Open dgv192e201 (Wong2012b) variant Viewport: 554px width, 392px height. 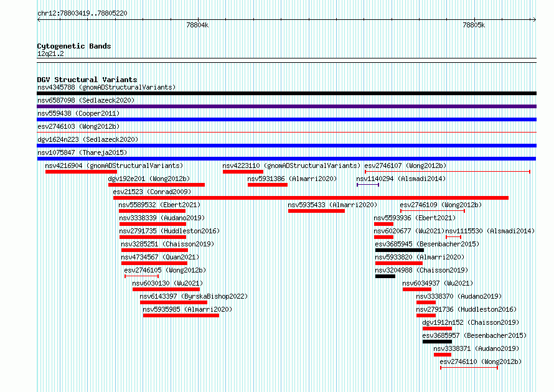149,179
